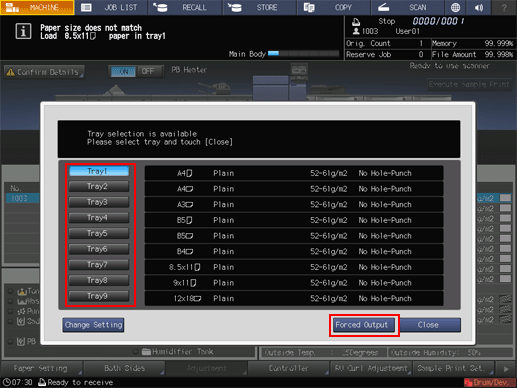Screen dimensions: 517x388
Task: Click the Outside Humidity readout
Action: (451, 353)
